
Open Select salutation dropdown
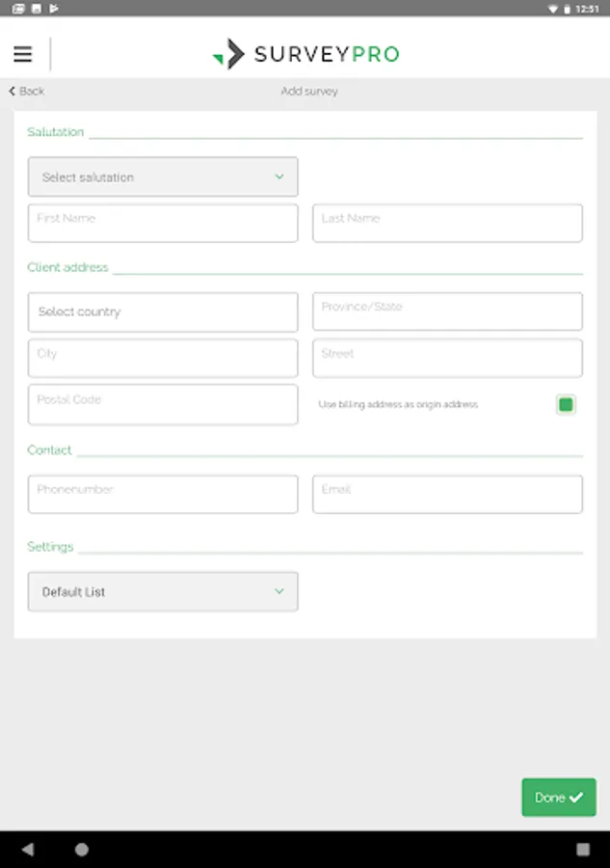(163, 177)
